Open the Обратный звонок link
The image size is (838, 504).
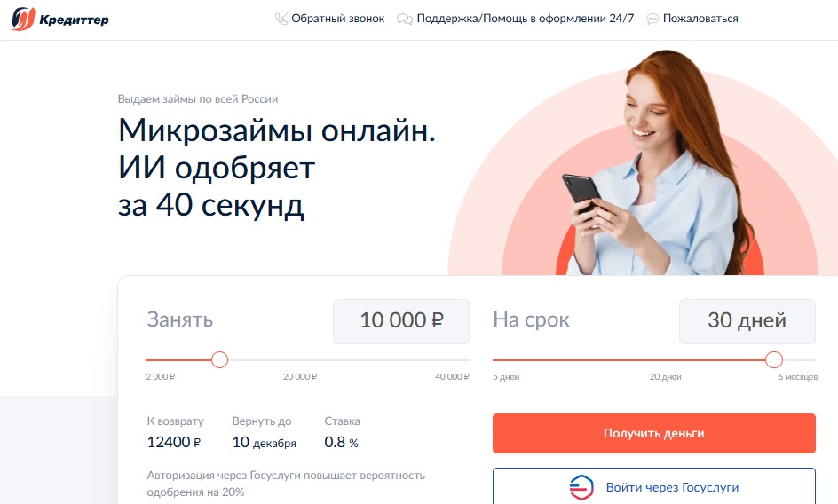[x=337, y=19]
